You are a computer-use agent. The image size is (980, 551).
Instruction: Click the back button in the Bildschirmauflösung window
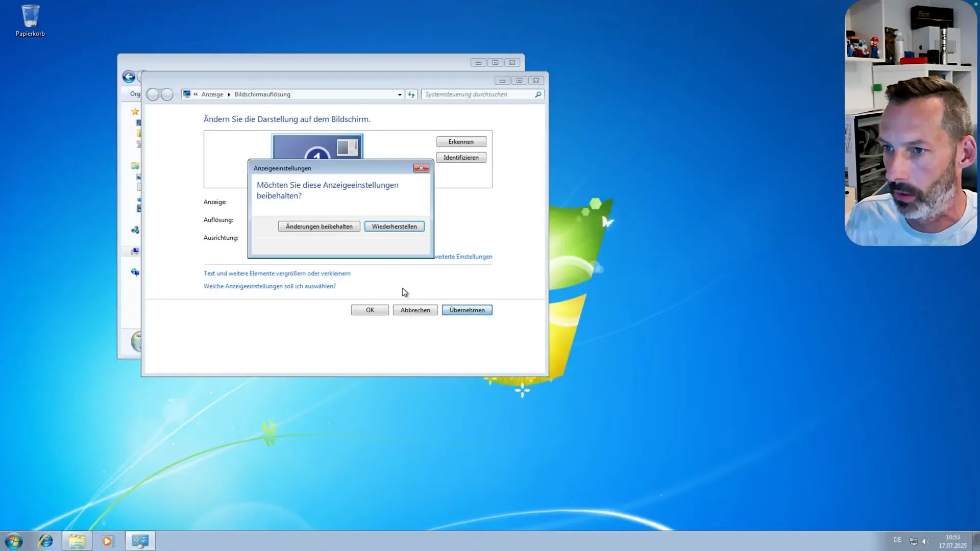pyautogui.click(x=153, y=94)
